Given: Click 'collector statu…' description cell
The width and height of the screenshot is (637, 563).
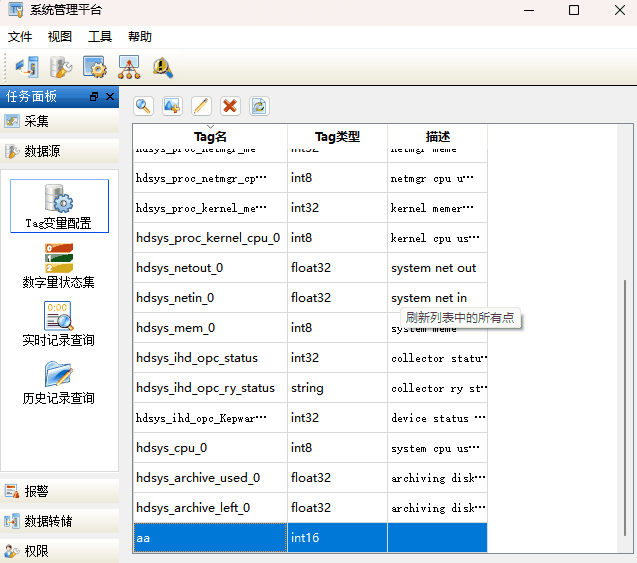Looking at the screenshot, I should pyautogui.click(x=438, y=358).
